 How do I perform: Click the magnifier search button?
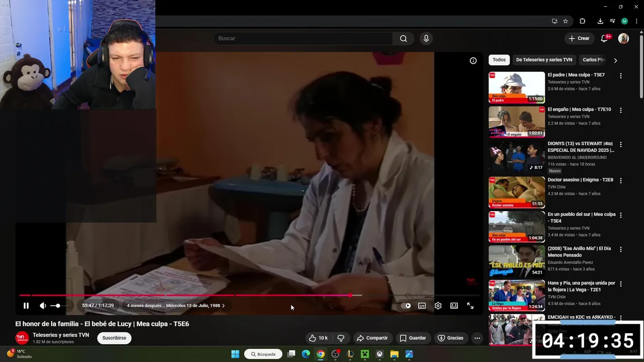coord(404,38)
